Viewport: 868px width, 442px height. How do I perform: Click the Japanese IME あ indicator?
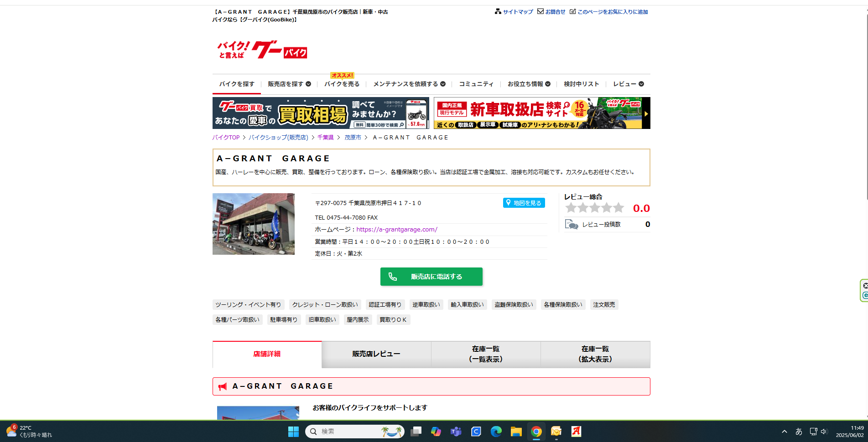(799, 432)
